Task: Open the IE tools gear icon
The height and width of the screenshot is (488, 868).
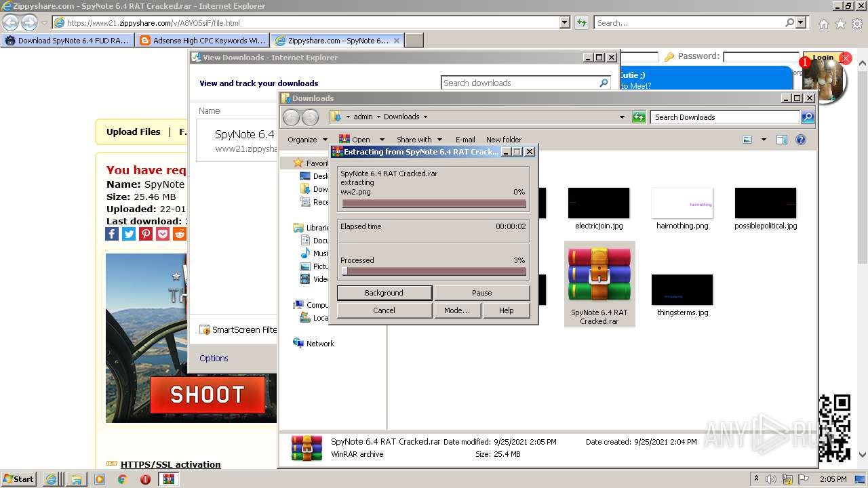Action: (857, 24)
